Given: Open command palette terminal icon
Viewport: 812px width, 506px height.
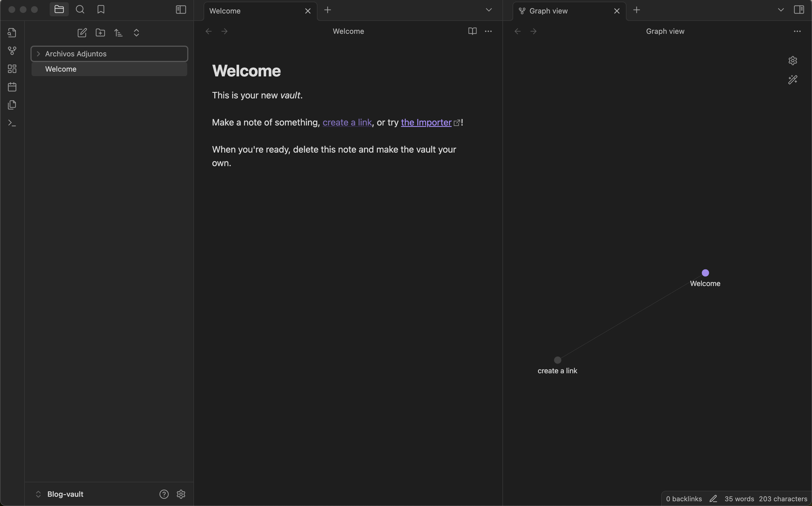Looking at the screenshot, I should click(x=12, y=123).
